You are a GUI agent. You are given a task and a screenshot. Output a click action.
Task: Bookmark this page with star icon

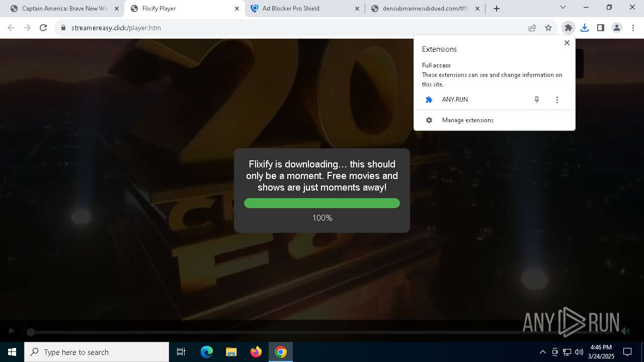tap(548, 28)
